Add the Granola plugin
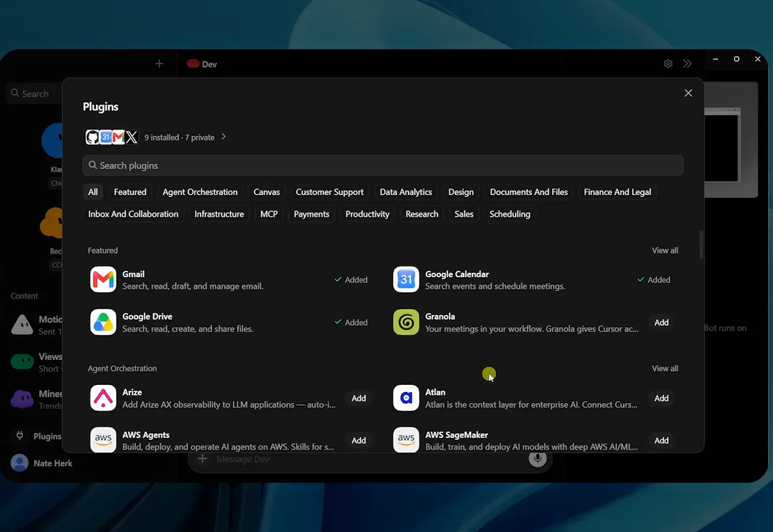Viewport: 773px width, 532px height. [661, 322]
